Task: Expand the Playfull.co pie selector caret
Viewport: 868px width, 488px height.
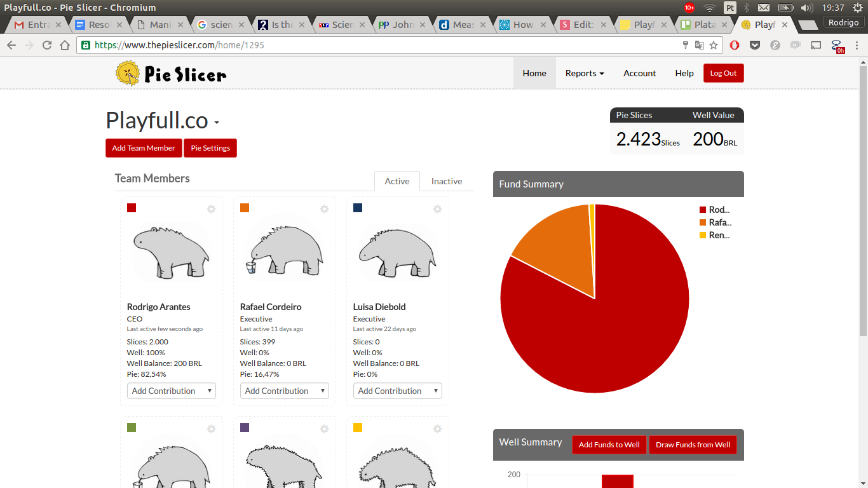Action: point(217,123)
